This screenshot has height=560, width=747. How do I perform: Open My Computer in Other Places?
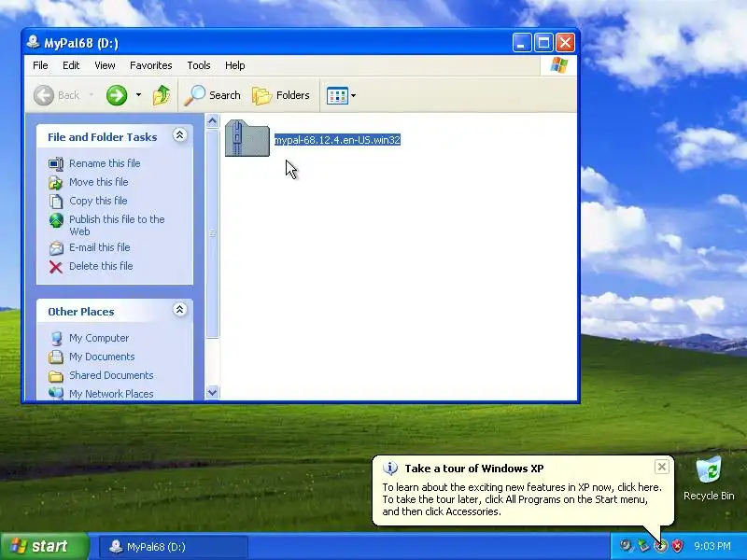point(99,338)
